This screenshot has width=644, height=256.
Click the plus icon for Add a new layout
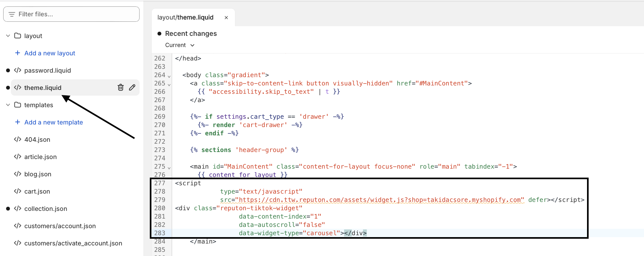tap(18, 53)
